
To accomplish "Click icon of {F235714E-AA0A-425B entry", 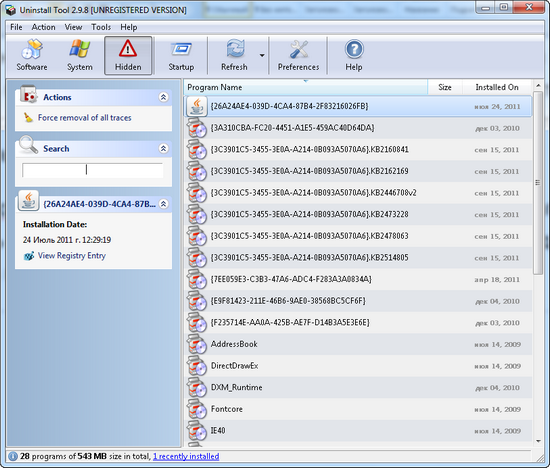I will (x=197, y=322).
